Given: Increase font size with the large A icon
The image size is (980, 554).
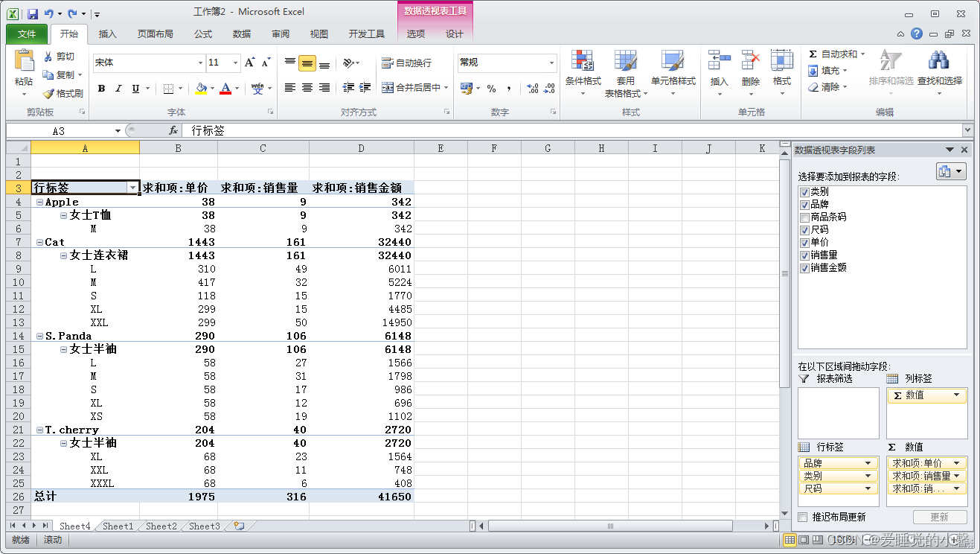Looking at the screenshot, I should click(x=250, y=63).
